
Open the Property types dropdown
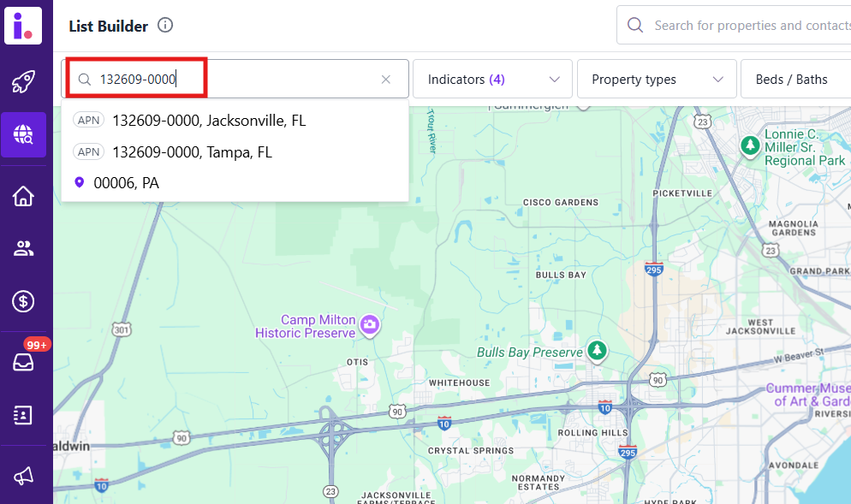(657, 80)
